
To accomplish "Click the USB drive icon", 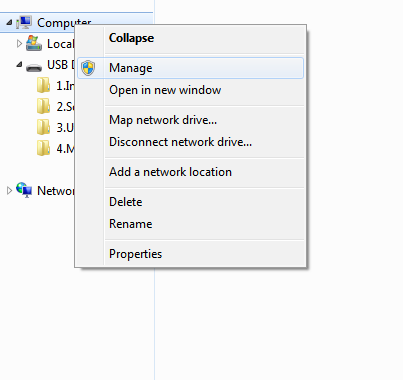I will tap(34, 67).
